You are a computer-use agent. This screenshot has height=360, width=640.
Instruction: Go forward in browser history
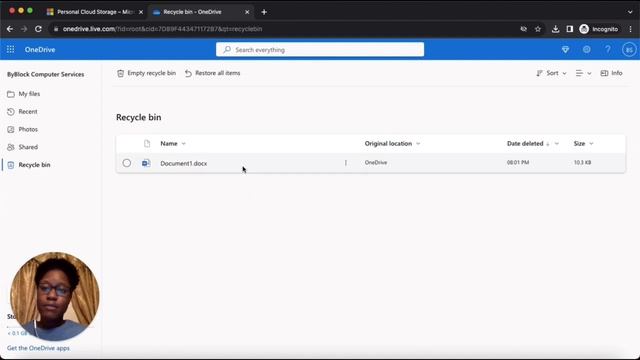pyautogui.click(x=24, y=29)
